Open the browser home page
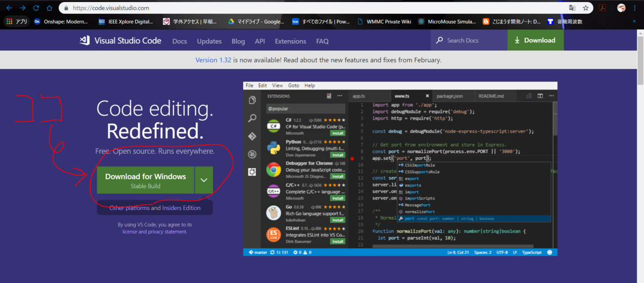The width and height of the screenshot is (644, 283). pyautogui.click(x=49, y=8)
